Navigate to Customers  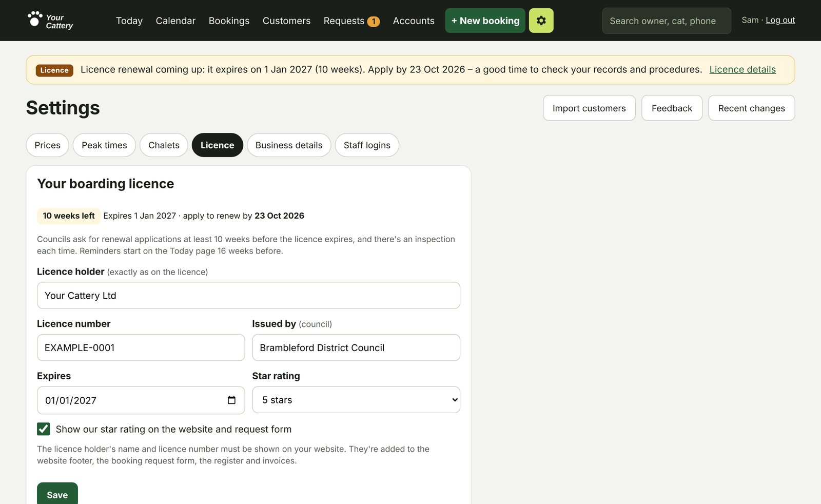click(286, 21)
